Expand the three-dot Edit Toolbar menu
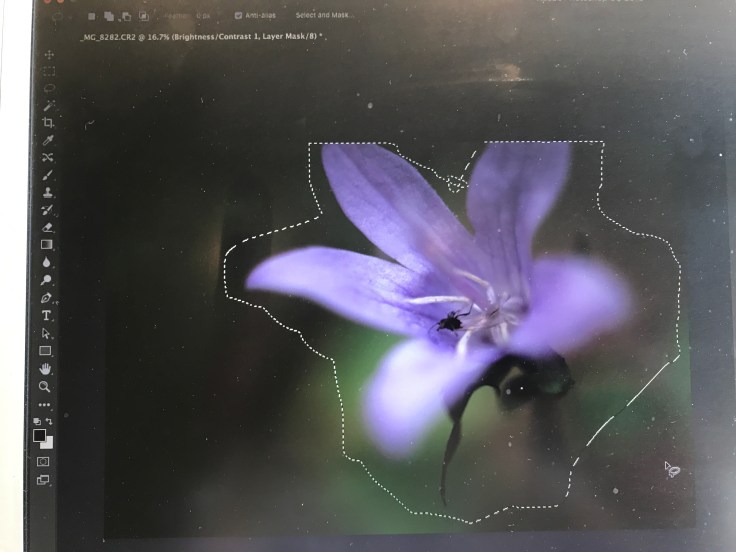The width and height of the screenshot is (736, 552). pyautogui.click(x=44, y=404)
